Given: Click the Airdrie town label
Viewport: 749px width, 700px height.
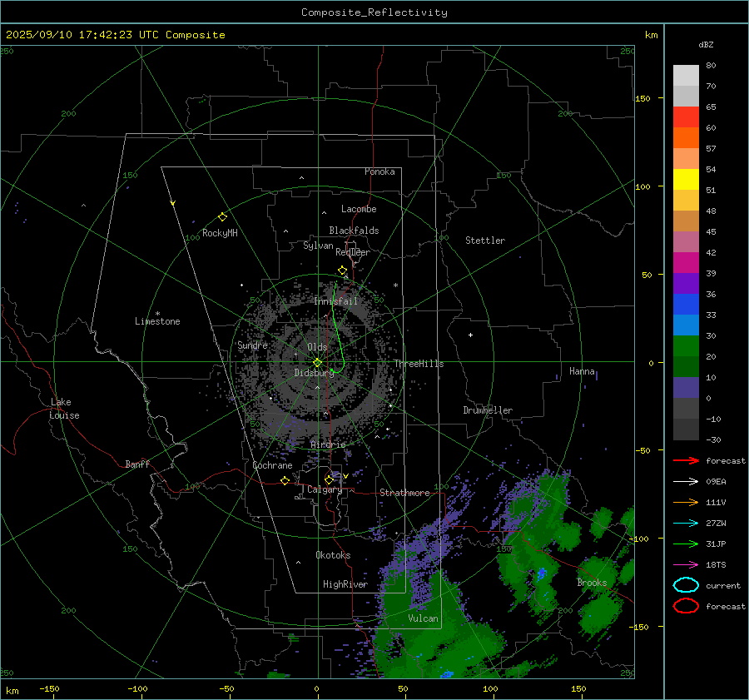Looking at the screenshot, I should click(x=328, y=444).
